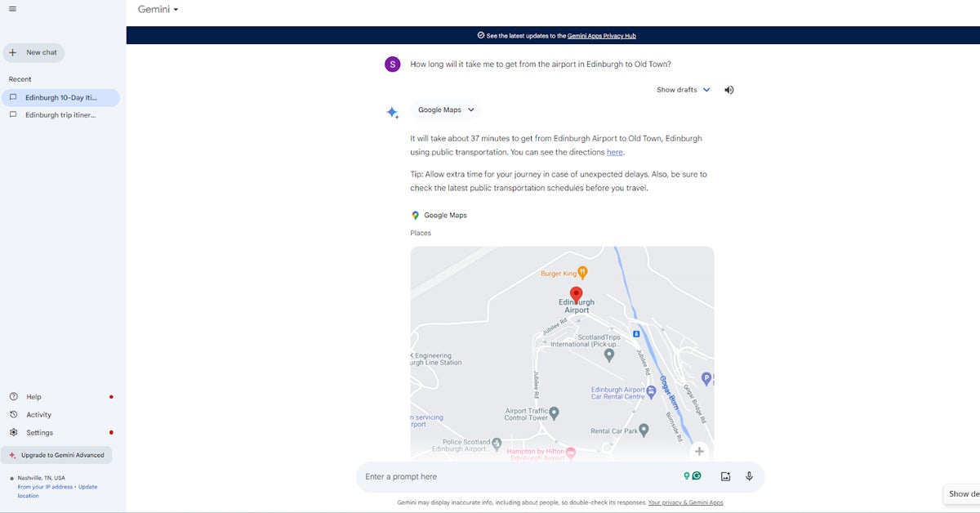Viewport: 980px width, 513px height.
Task: Zoom in the map with plus button
Action: [x=699, y=451]
